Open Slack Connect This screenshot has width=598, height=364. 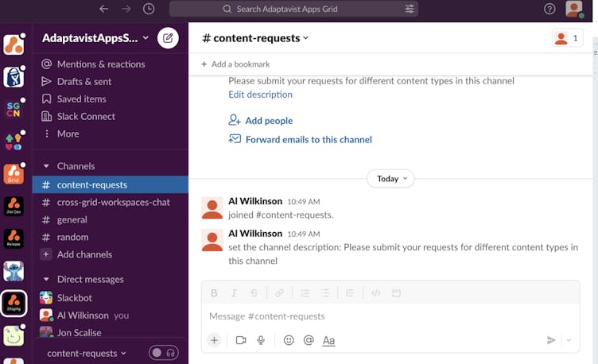click(x=111, y=117)
